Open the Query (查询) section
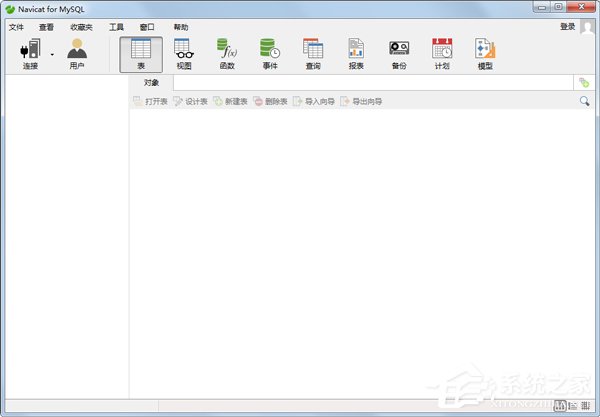This screenshot has height=417, width=600. tap(313, 54)
